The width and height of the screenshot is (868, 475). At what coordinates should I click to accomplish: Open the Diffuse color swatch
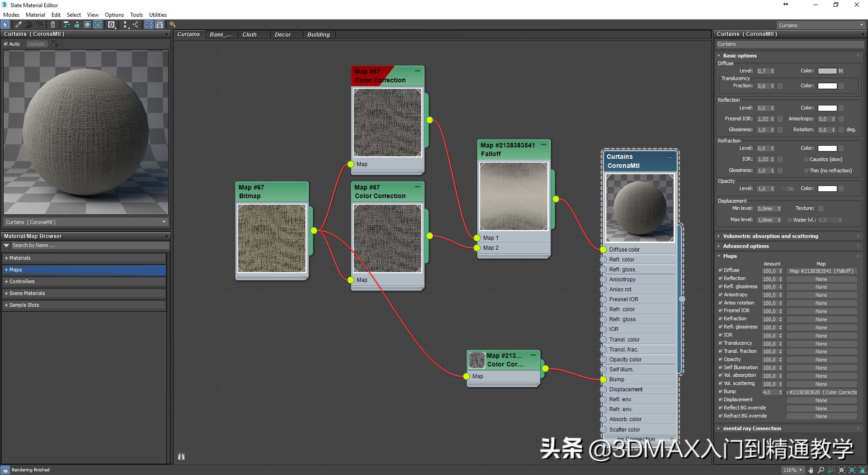pos(828,71)
